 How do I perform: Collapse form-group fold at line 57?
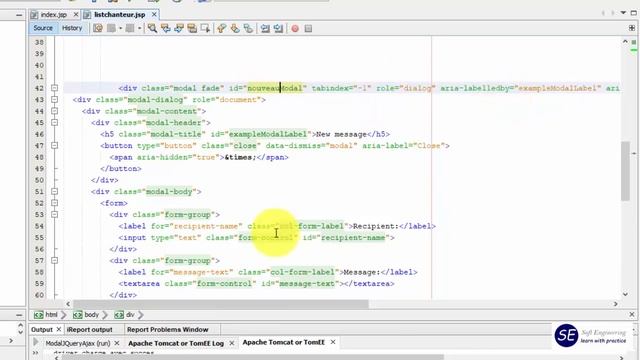pos(54,260)
